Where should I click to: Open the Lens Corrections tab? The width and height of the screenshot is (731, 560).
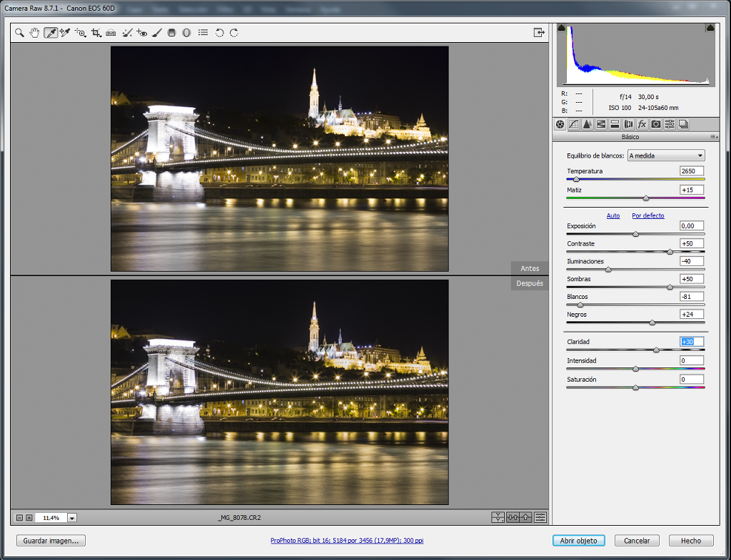pos(628,124)
